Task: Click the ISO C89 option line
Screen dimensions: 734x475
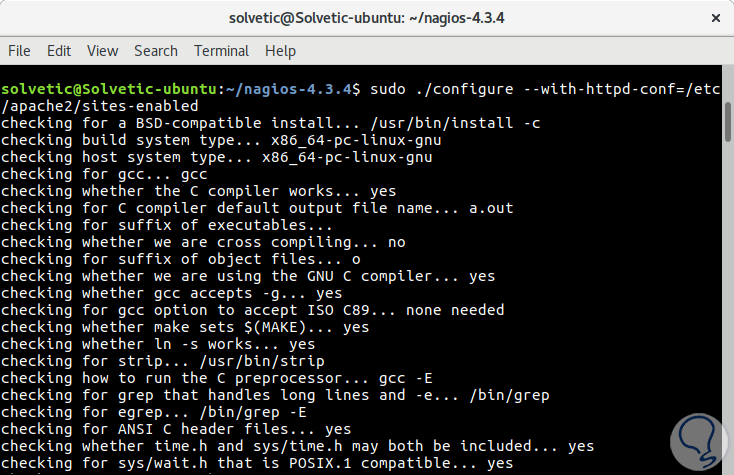Action: [252, 310]
